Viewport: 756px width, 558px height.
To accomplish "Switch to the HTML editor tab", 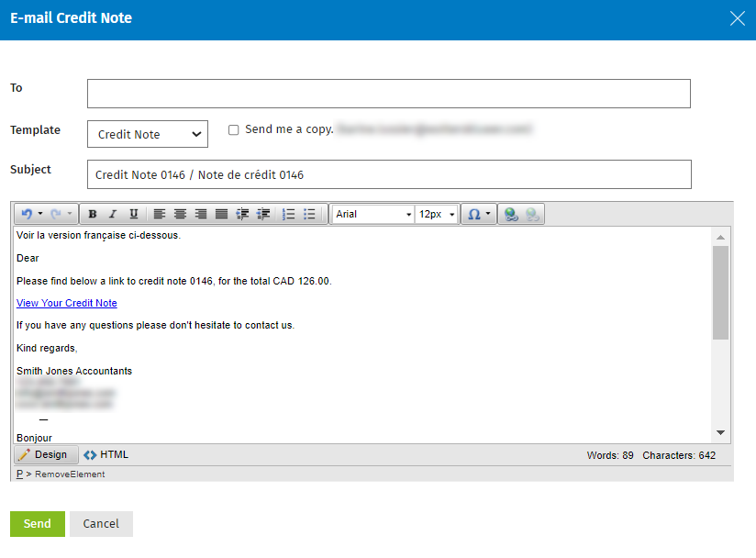I will (x=106, y=455).
